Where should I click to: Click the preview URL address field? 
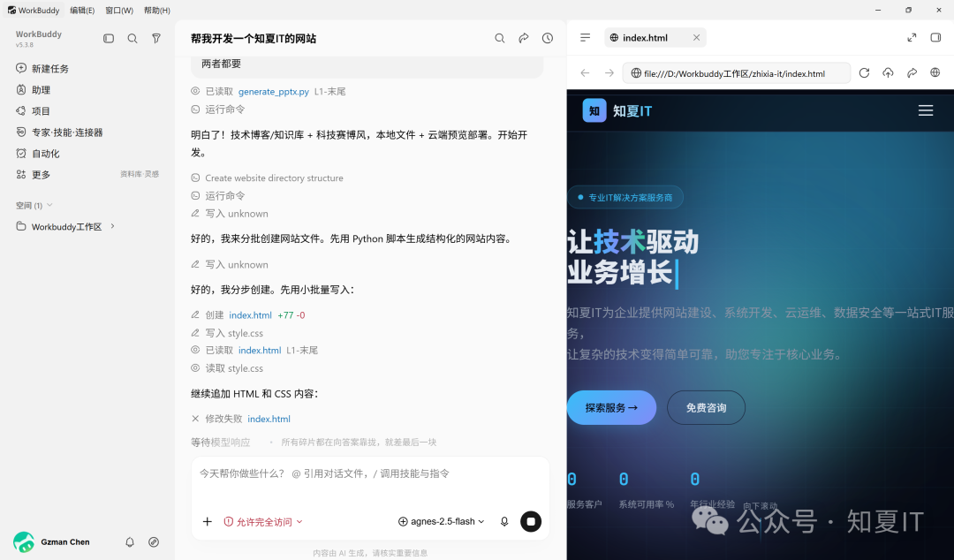[737, 73]
